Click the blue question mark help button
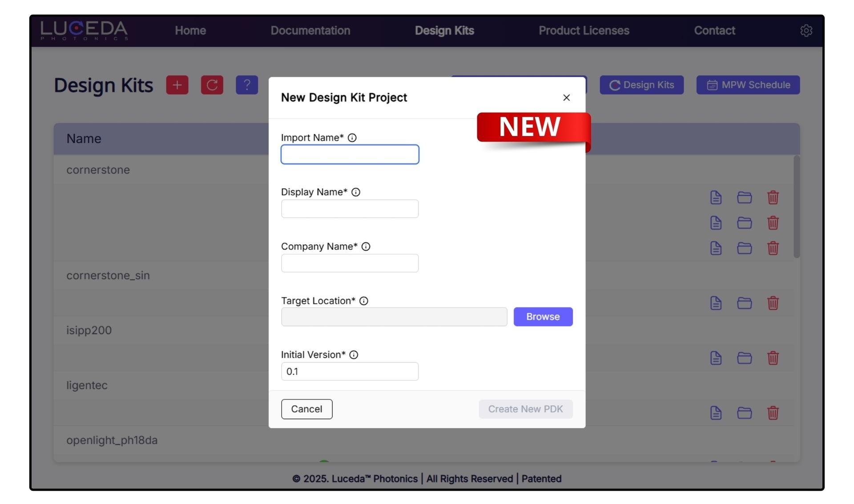The height and width of the screenshot is (504, 854). [x=247, y=85]
